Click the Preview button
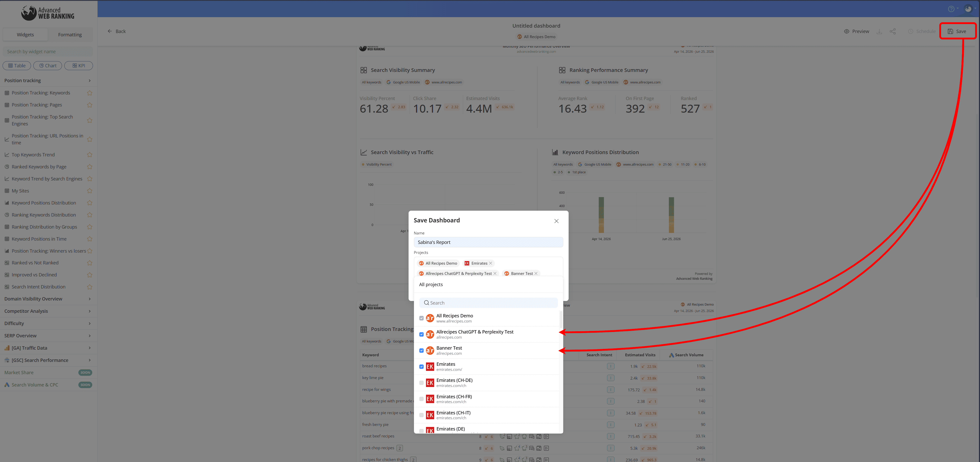The width and height of the screenshot is (980, 462). click(x=856, y=31)
